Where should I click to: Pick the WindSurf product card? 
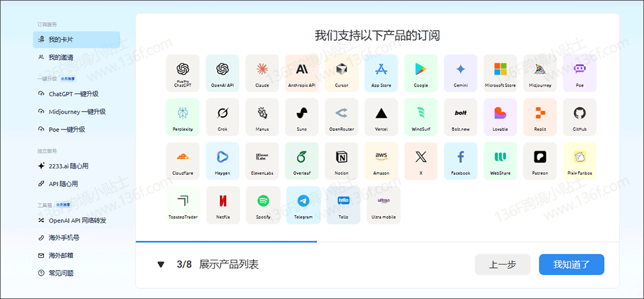pyautogui.click(x=421, y=117)
